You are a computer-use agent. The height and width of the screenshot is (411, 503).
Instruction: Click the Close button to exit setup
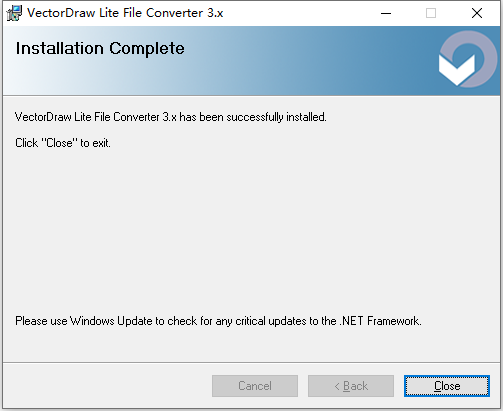[x=447, y=386]
